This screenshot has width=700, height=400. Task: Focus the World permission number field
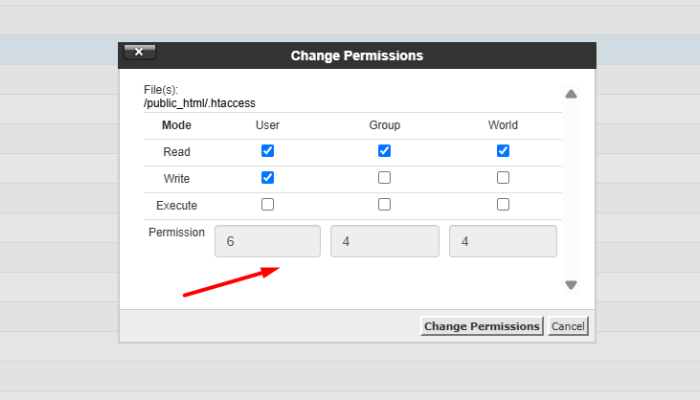[x=503, y=241]
